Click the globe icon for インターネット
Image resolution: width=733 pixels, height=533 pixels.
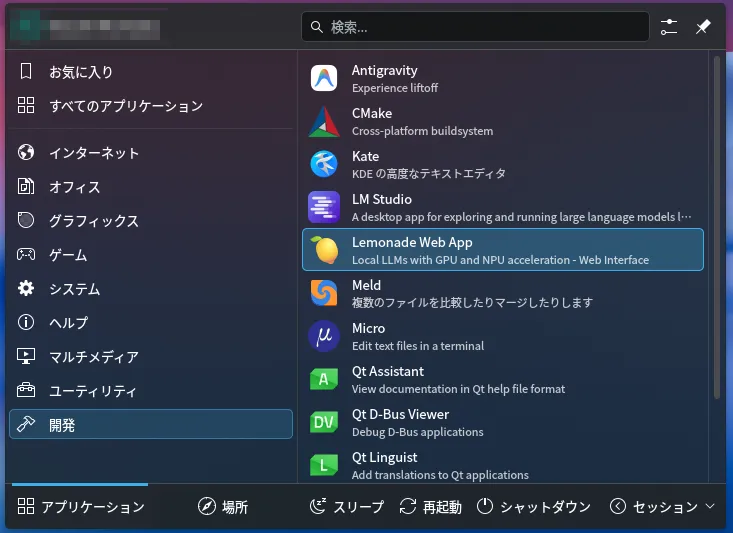tap(26, 152)
